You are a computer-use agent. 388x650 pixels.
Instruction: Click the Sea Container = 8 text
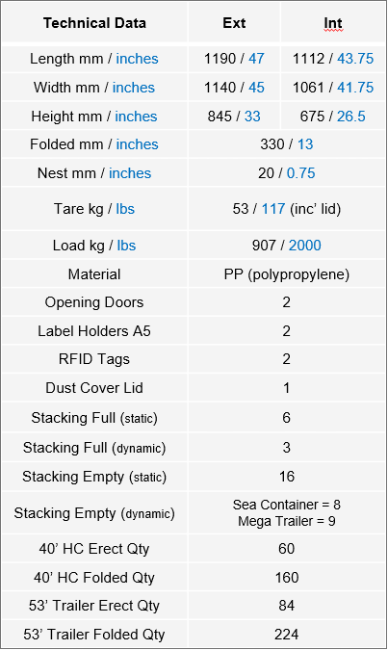pyautogui.click(x=286, y=504)
